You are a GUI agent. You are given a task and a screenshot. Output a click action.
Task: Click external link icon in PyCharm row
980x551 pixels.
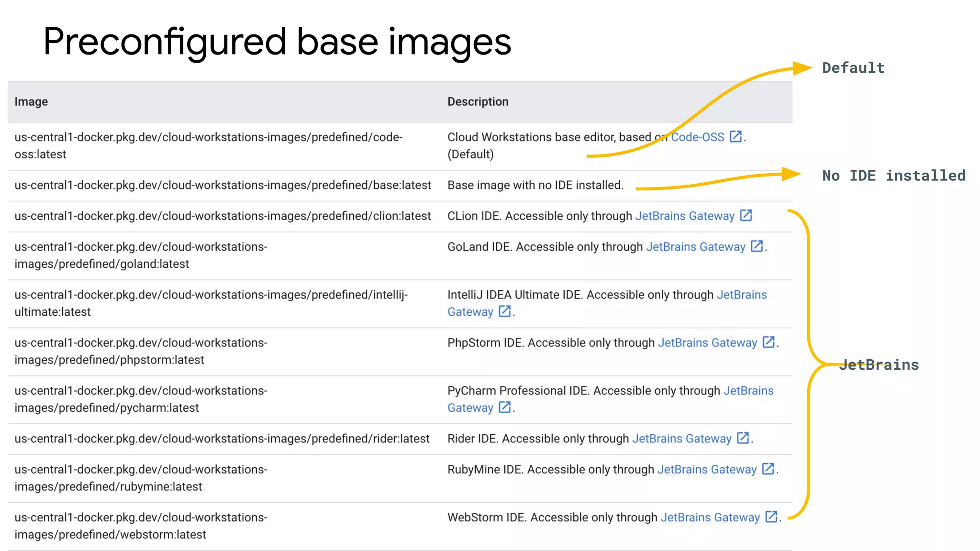pyautogui.click(x=505, y=407)
